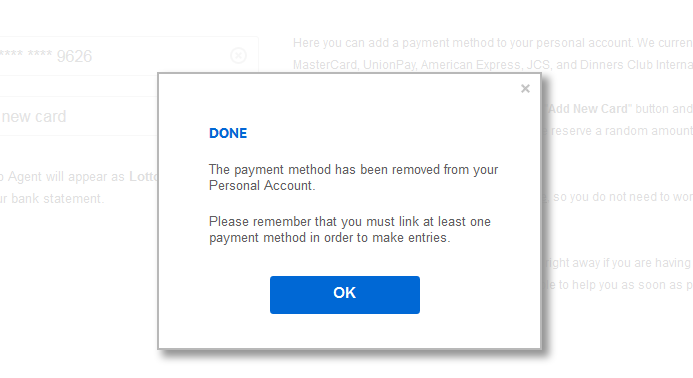Click the 'Please remember that you must link' line

click(x=350, y=221)
